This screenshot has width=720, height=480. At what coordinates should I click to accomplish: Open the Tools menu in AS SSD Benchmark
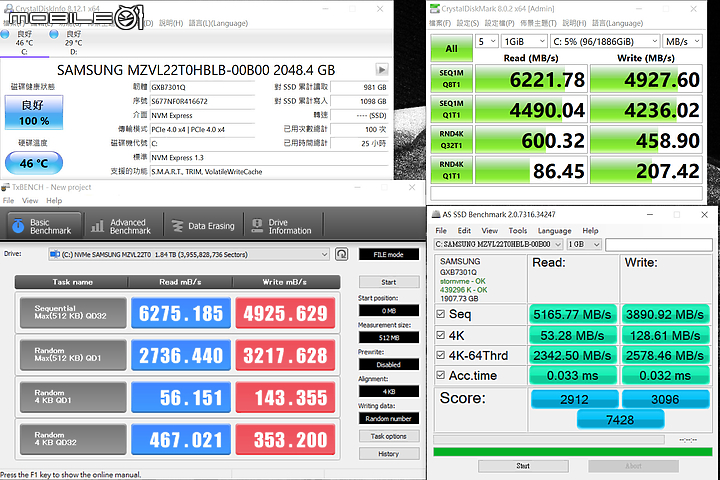(518, 231)
